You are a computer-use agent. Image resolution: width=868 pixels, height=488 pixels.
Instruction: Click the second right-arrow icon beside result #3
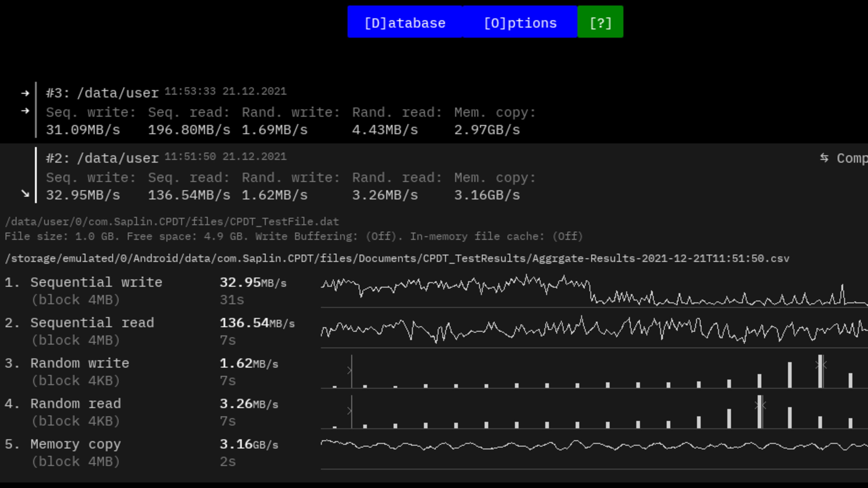[x=25, y=111]
